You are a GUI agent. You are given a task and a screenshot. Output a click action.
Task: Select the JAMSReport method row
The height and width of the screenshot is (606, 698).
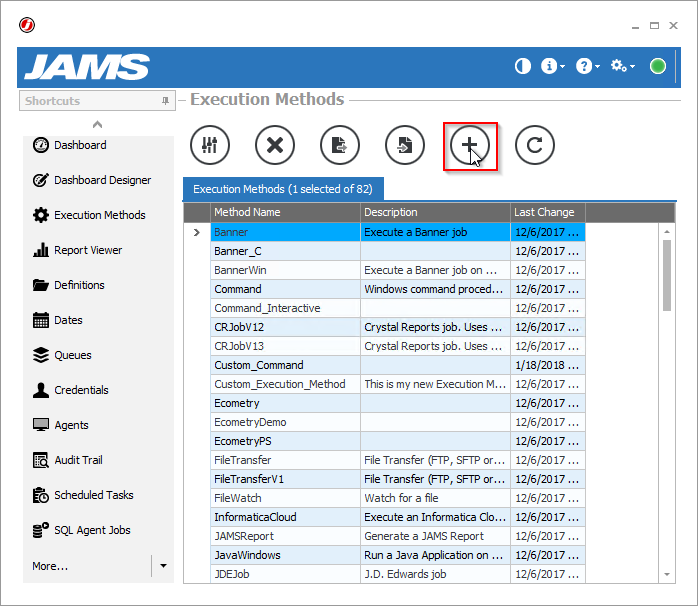click(398, 536)
